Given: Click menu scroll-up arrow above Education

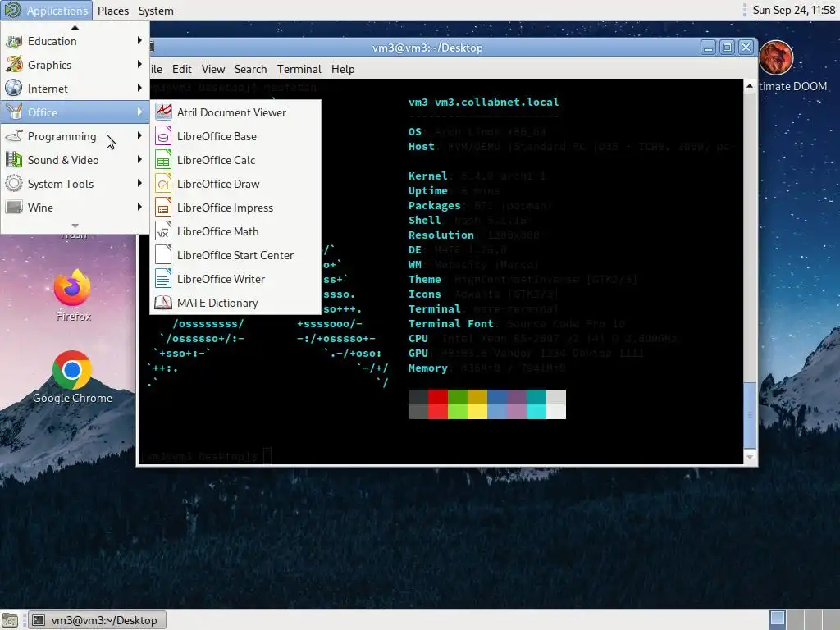Looking at the screenshot, I should 75,27.
